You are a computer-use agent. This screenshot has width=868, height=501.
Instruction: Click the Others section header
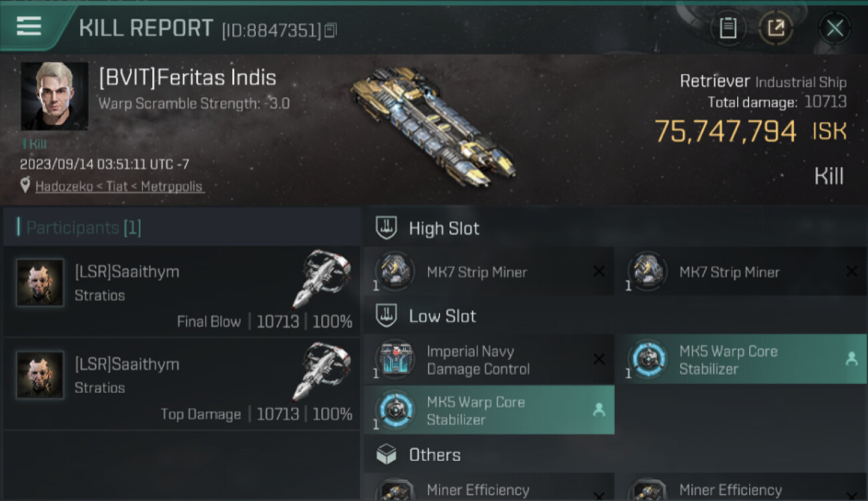(x=434, y=455)
